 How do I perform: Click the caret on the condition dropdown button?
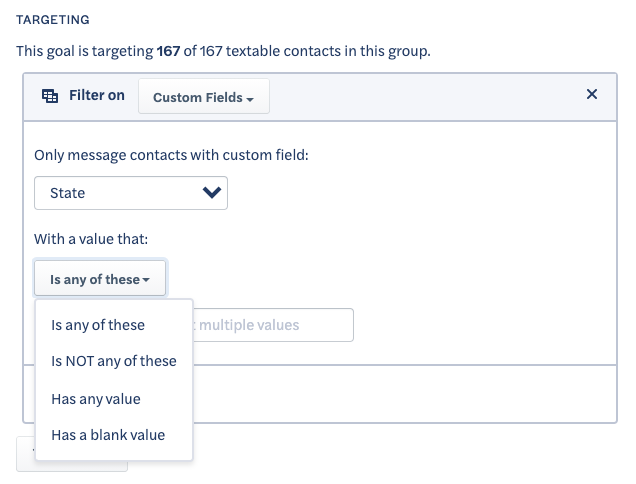click(x=146, y=280)
